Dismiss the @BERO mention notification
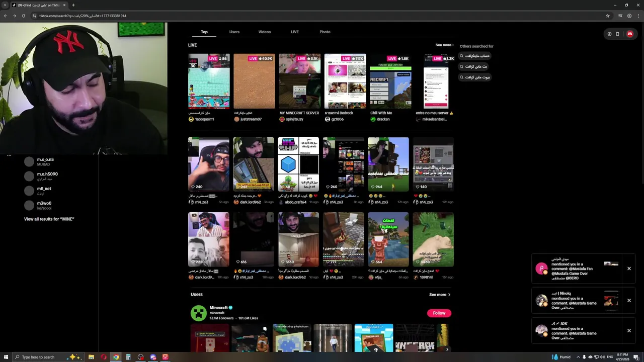The height and width of the screenshot is (362, 644). 629,268
